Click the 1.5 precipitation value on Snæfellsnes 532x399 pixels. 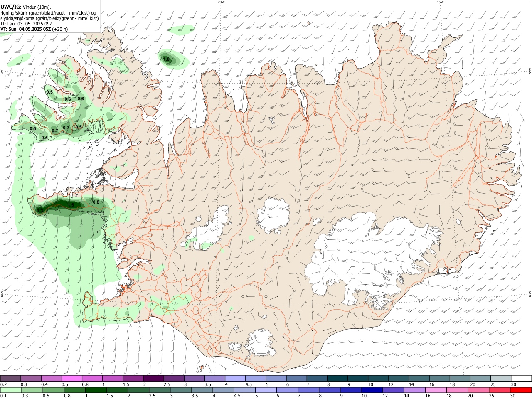point(71,205)
